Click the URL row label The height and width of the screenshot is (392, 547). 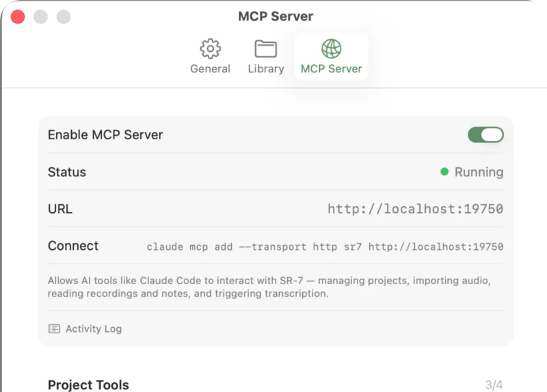tap(60, 209)
